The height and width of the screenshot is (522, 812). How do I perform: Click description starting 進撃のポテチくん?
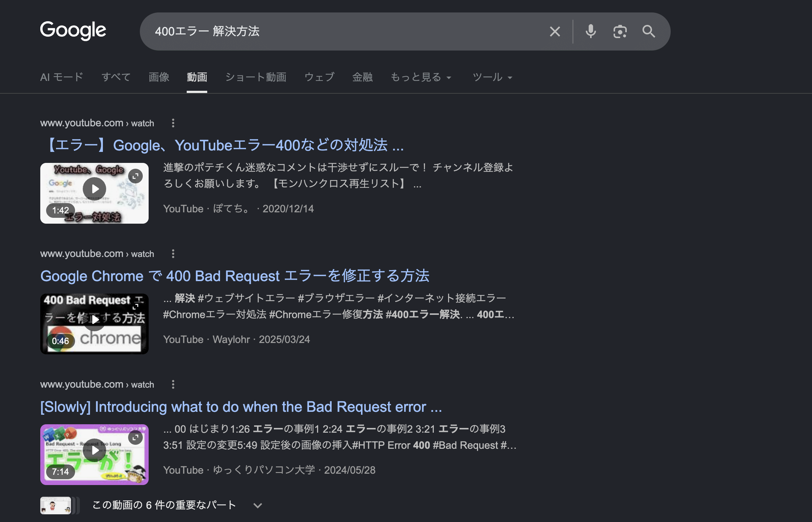[338, 175]
